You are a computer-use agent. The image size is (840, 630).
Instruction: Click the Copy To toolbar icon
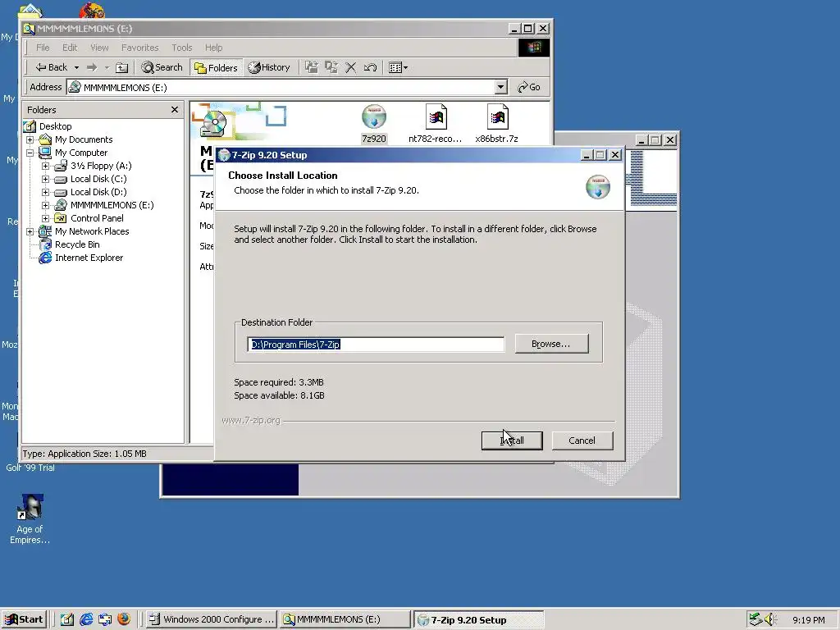point(331,67)
